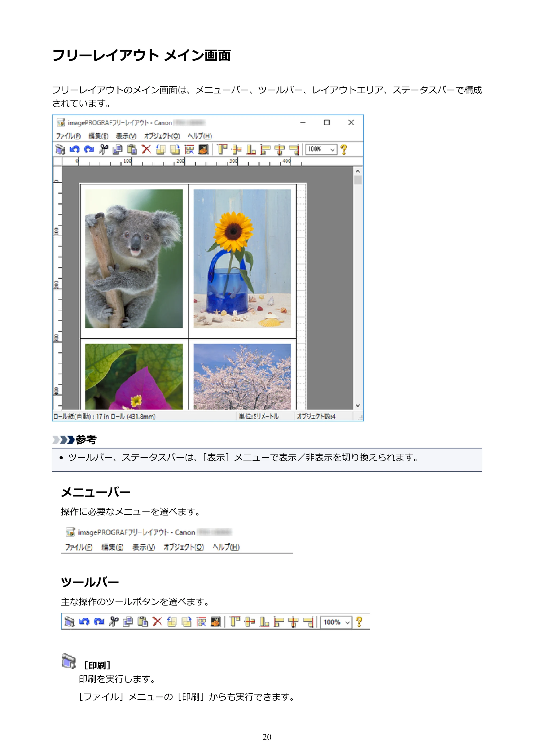The height and width of the screenshot is (756, 534).
Task: Open 表示(V) menu in the main window
Action: (126, 136)
